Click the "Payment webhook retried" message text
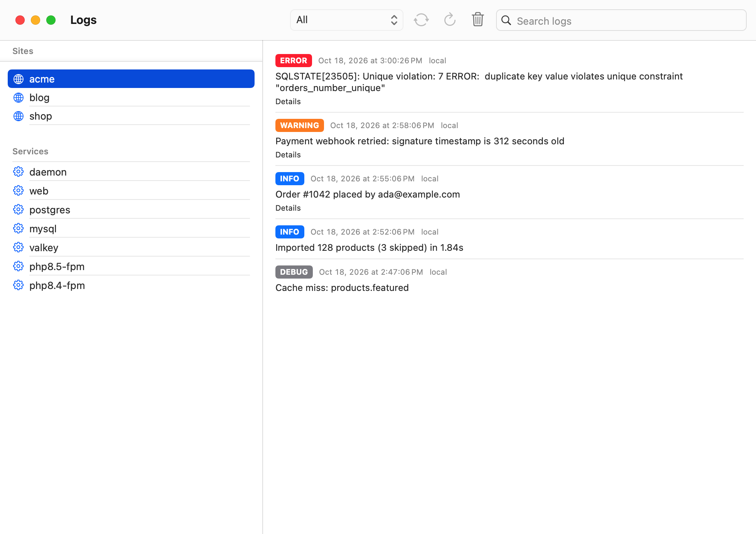756x534 pixels. pos(420,141)
